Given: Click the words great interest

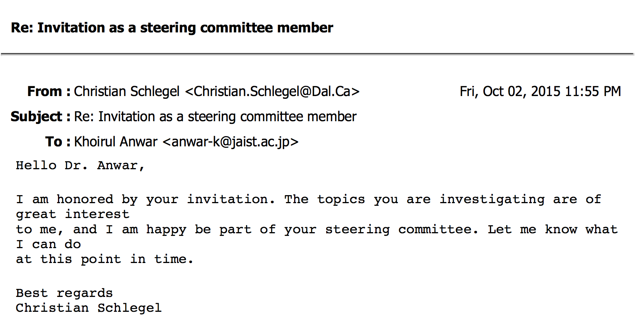Looking at the screenshot, I should pyautogui.click(x=72, y=215).
